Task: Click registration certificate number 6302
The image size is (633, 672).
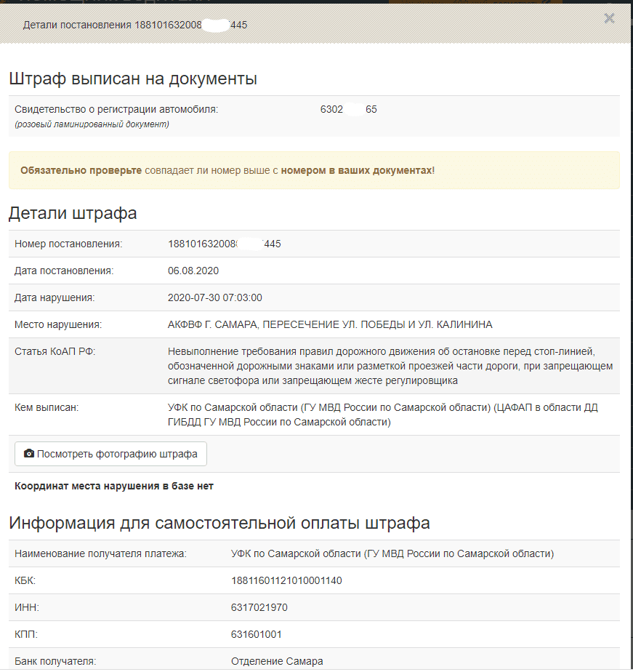Action: (348, 109)
